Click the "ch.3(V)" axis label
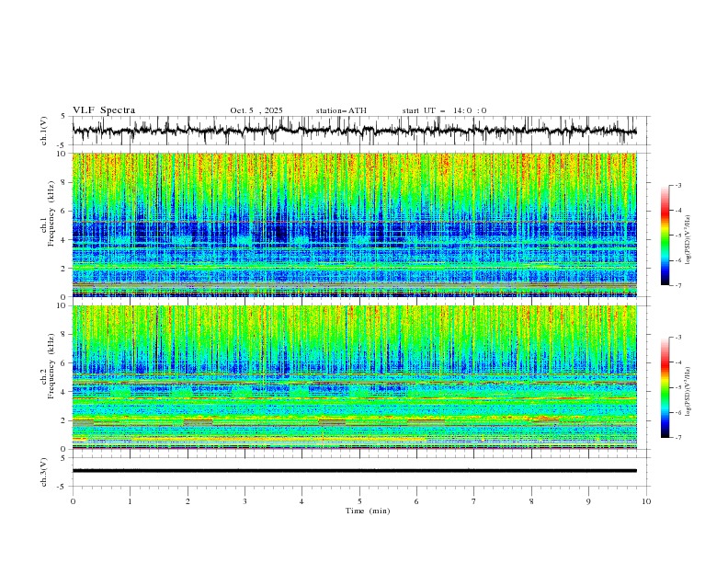Viewport: 728px width, 563px height. [x=44, y=472]
